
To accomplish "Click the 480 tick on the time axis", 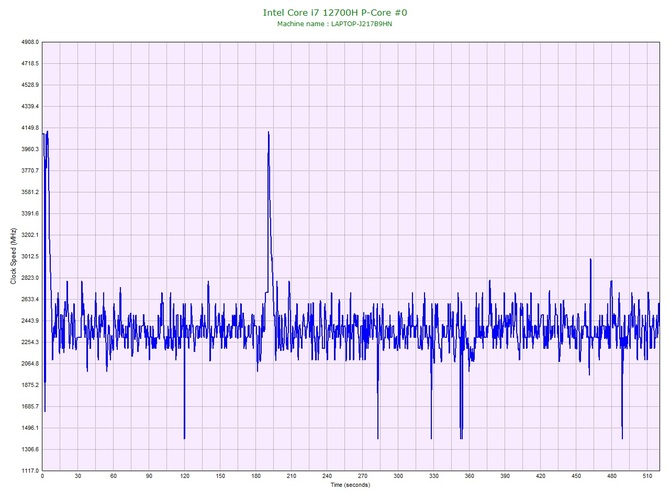I will (612, 476).
